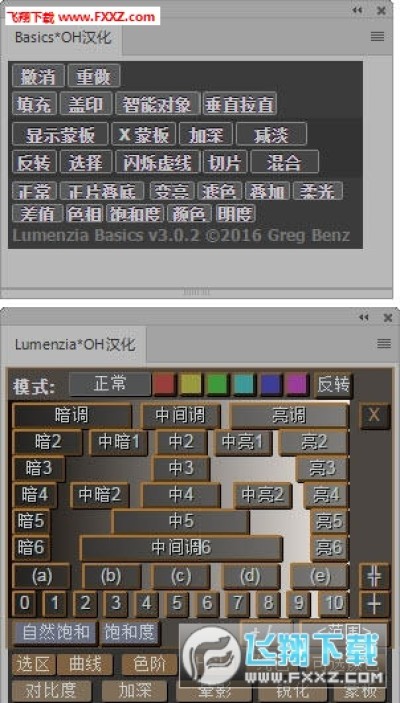Click the orange X button beside 亮调

[374, 416]
